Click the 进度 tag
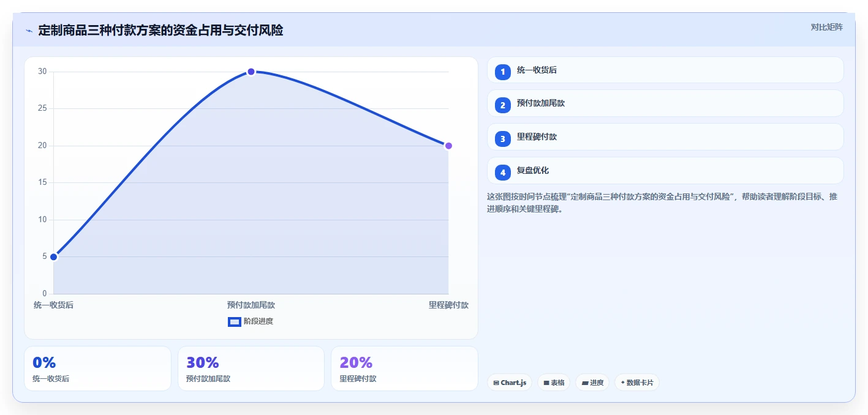868x415 pixels. pos(592,383)
